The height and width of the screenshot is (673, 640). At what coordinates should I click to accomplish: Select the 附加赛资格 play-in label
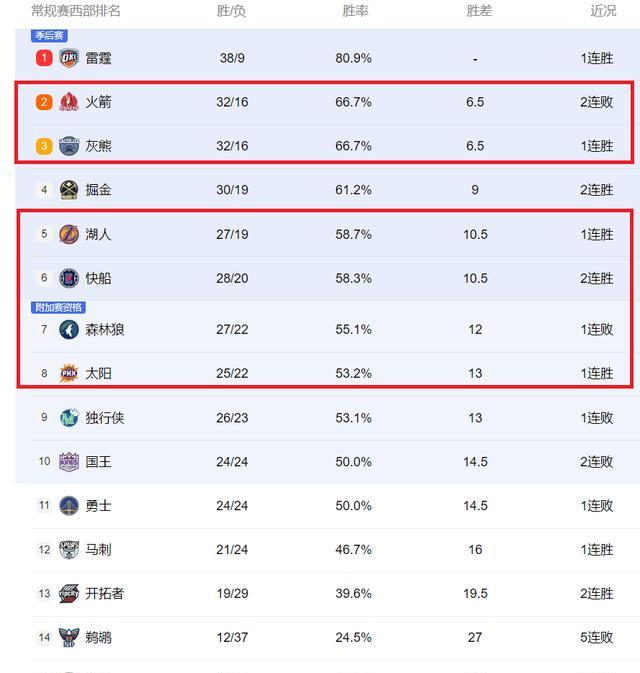[x=59, y=307]
